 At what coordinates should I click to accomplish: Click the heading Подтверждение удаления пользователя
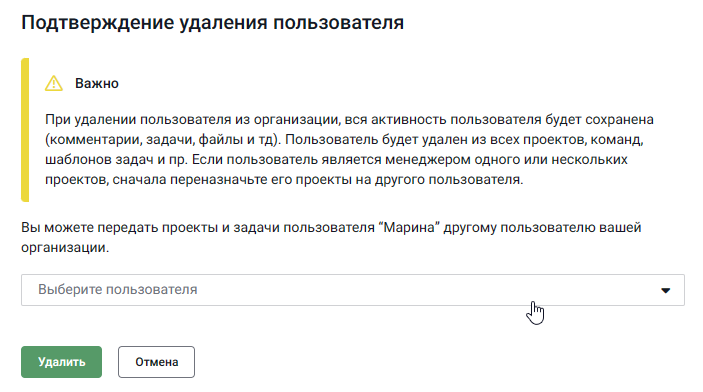213,22
